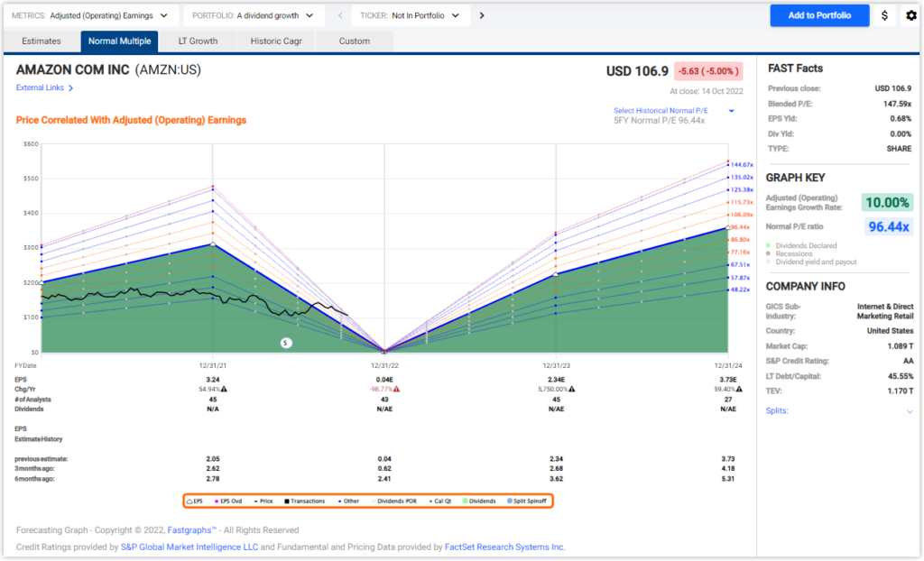Viewport: 924px width, 561px height.
Task: Toggle Dividends POR legend item
Action: pyautogui.click(x=395, y=501)
